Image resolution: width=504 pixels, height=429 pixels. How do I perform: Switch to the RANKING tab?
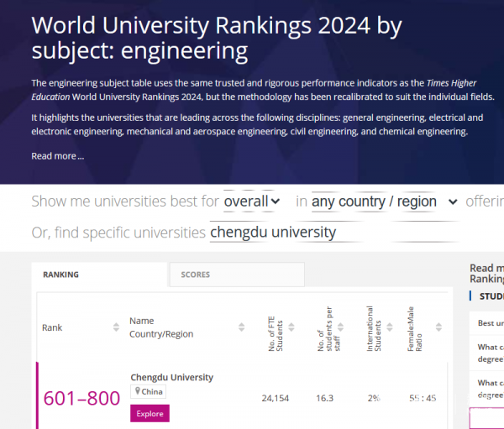pyautogui.click(x=99, y=275)
